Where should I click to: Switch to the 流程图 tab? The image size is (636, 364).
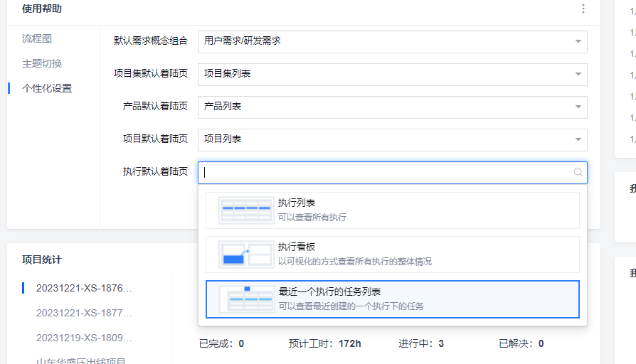click(x=37, y=38)
